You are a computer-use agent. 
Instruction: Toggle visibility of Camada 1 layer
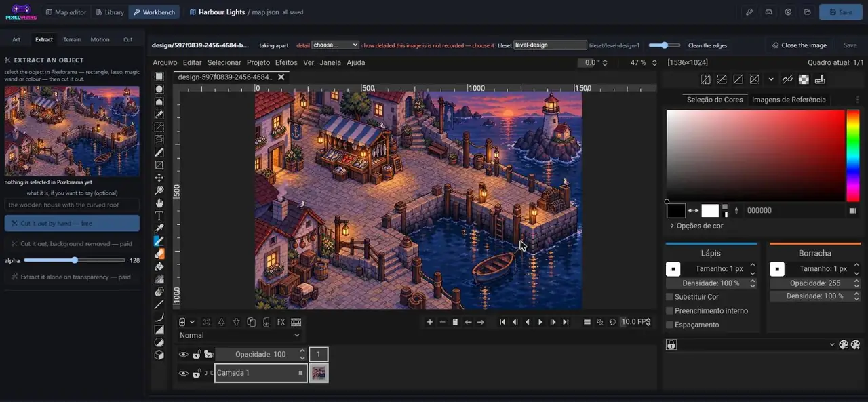[x=183, y=373]
